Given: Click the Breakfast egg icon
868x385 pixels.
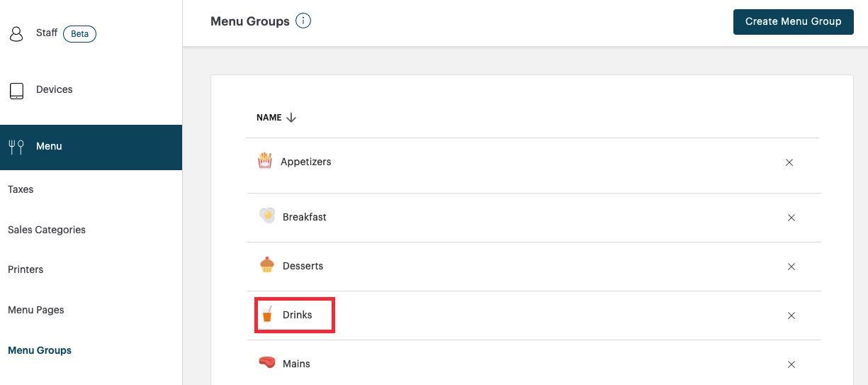Looking at the screenshot, I should pyautogui.click(x=267, y=216).
